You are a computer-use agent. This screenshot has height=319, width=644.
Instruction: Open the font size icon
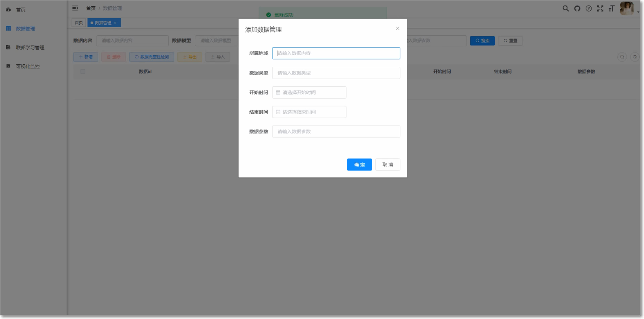[611, 8]
